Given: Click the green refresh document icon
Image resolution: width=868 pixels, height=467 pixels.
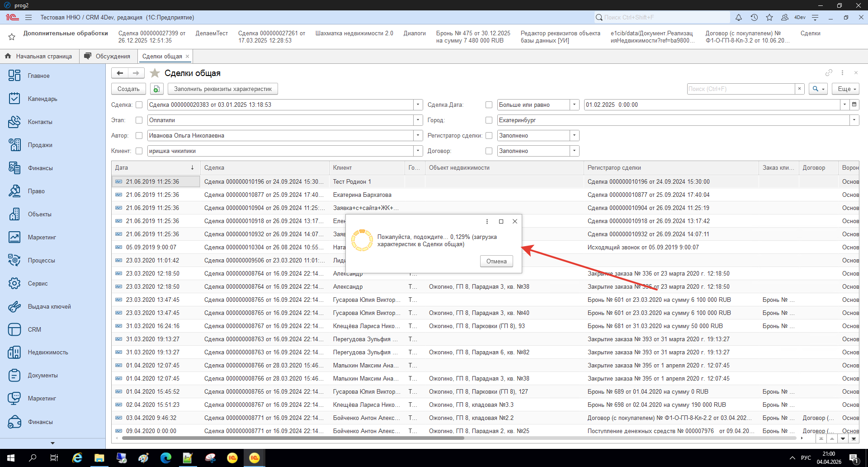Looking at the screenshot, I should point(156,89).
